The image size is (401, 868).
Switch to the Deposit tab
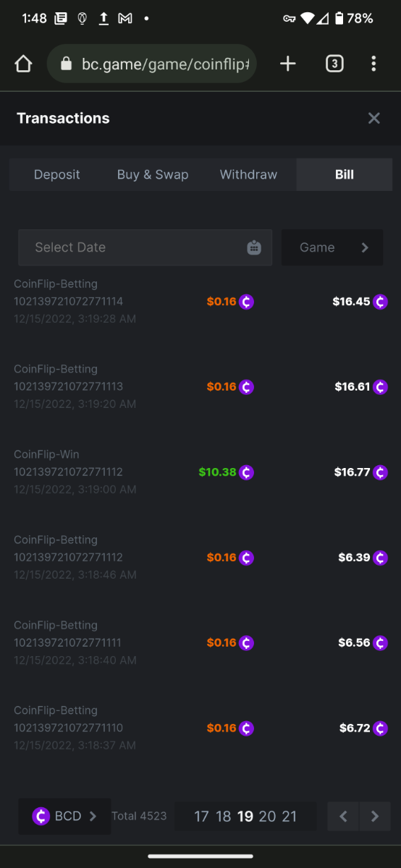(57, 174)
